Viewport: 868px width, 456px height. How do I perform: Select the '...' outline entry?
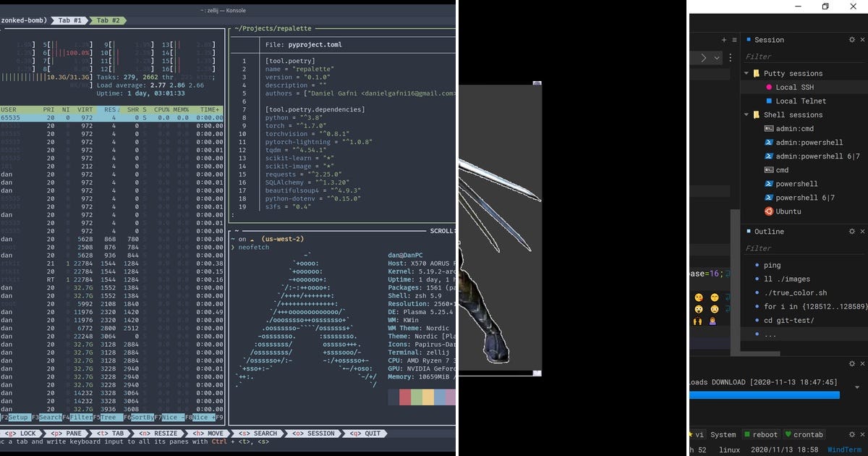coord(770,334)
